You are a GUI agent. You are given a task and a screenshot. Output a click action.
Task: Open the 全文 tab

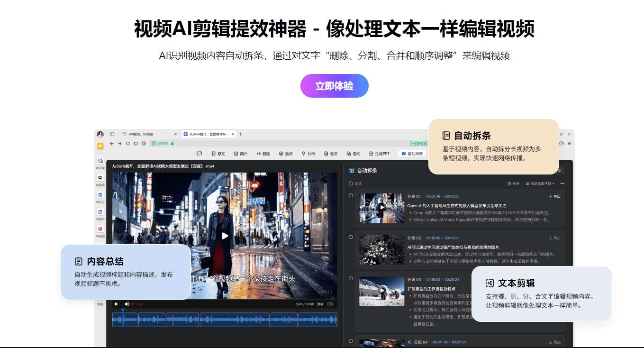pyautogui.click(x=331, y=154)
